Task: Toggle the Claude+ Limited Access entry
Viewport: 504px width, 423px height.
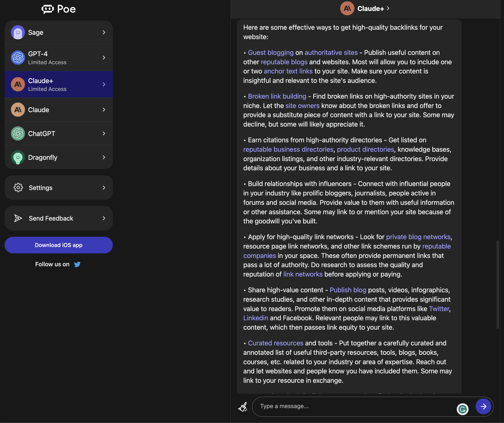Action: click(59, 84)
